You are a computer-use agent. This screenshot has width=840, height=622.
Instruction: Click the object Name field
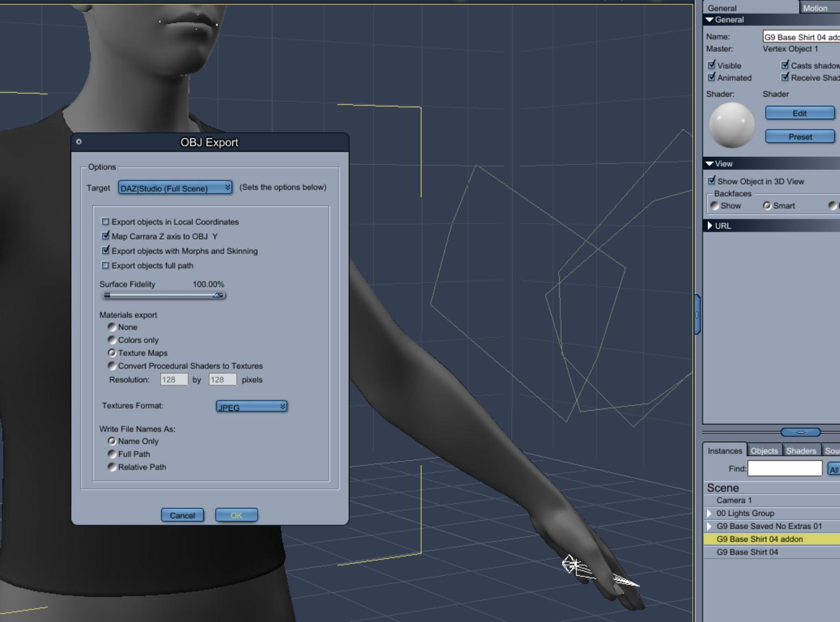tap(801, 37)
